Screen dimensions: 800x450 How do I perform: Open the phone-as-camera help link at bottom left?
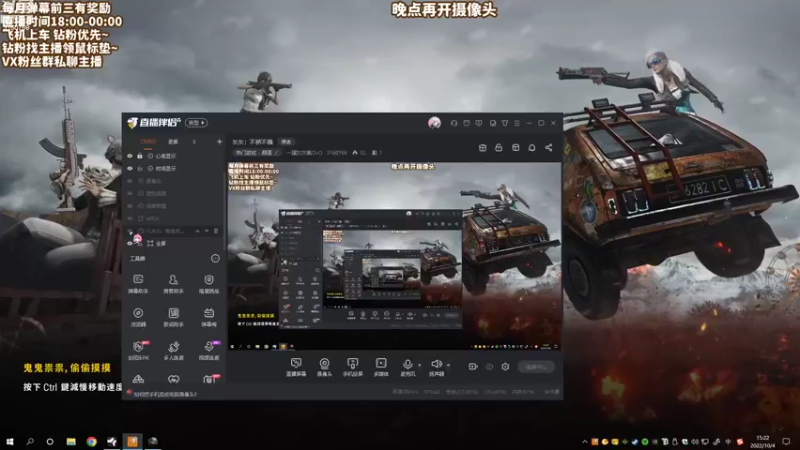point(164,394)
